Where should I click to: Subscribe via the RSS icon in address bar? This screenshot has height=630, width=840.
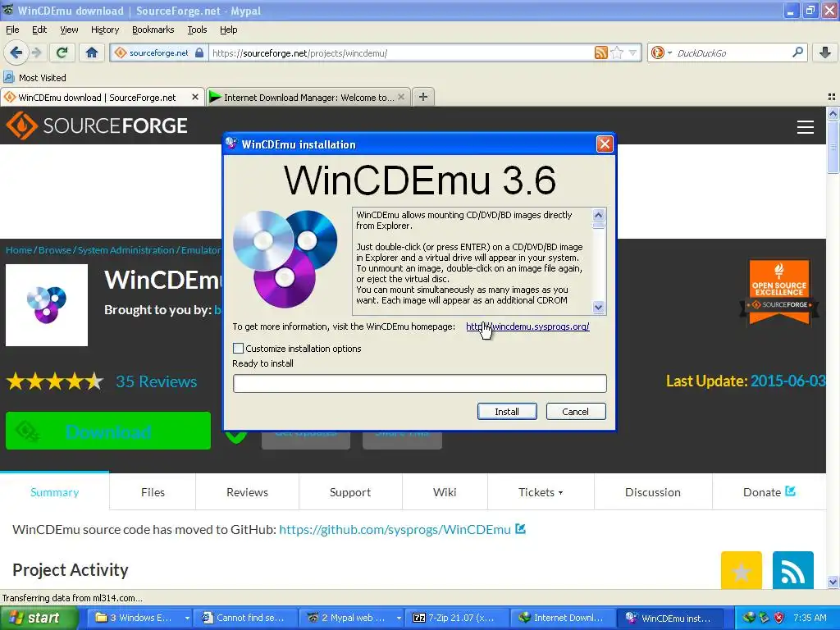[x=601, y=52]
